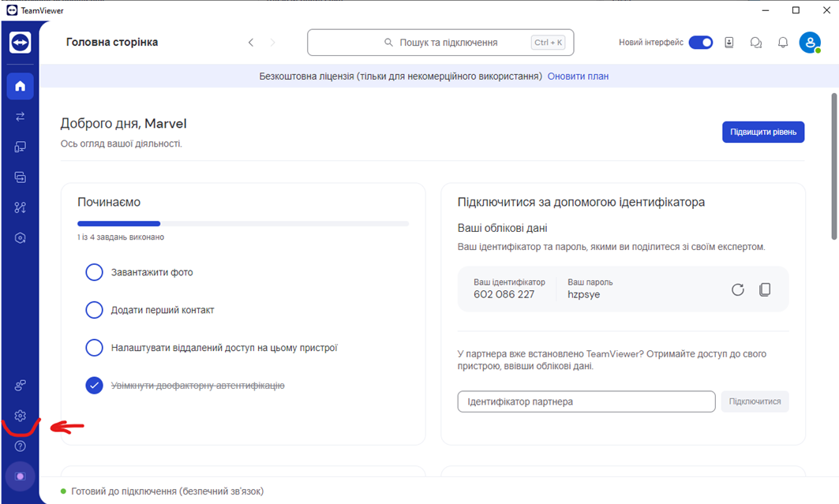Toggle the Новий інтерфейс switch

[x=700, y=43]
